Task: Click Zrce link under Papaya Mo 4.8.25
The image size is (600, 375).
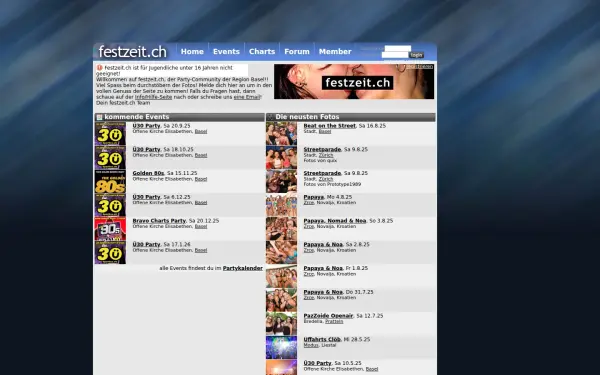Action: [309, 203]
